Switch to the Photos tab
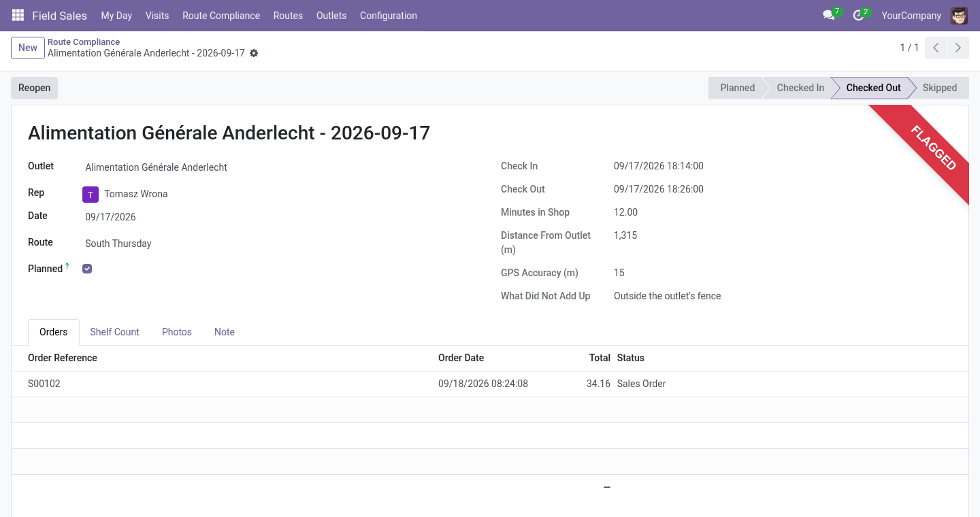The height and width of the screenshot is (517, 980). (177, 332)
